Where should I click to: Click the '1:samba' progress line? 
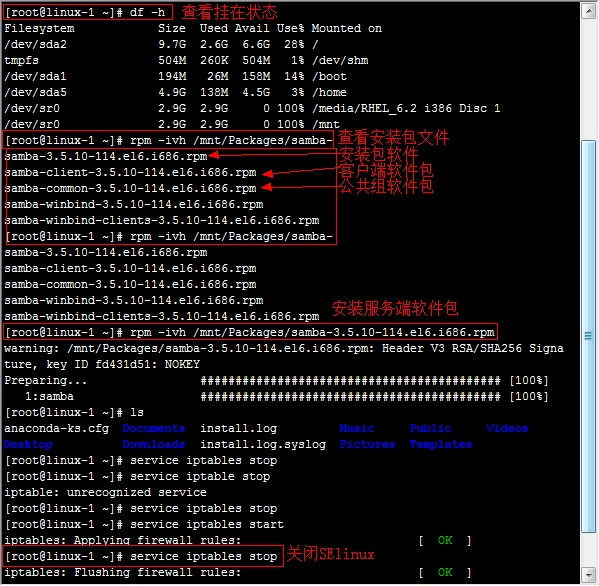point(287,397)
